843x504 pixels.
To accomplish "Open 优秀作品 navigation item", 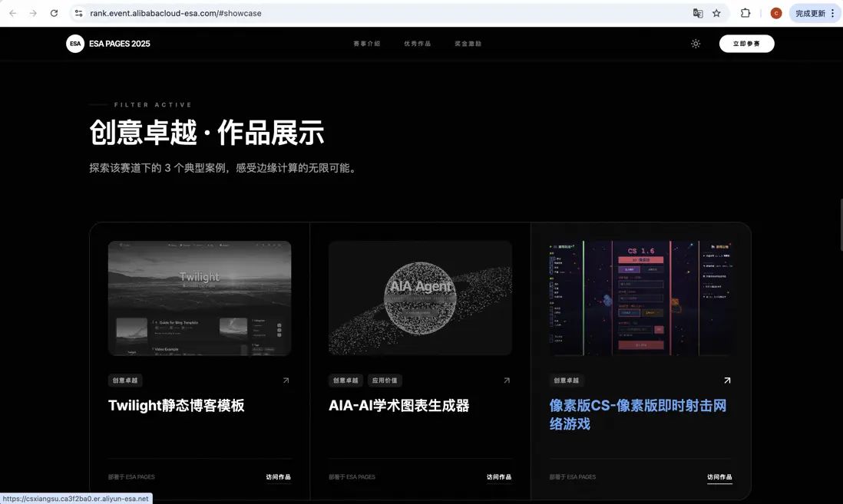I will coord(417,44).
